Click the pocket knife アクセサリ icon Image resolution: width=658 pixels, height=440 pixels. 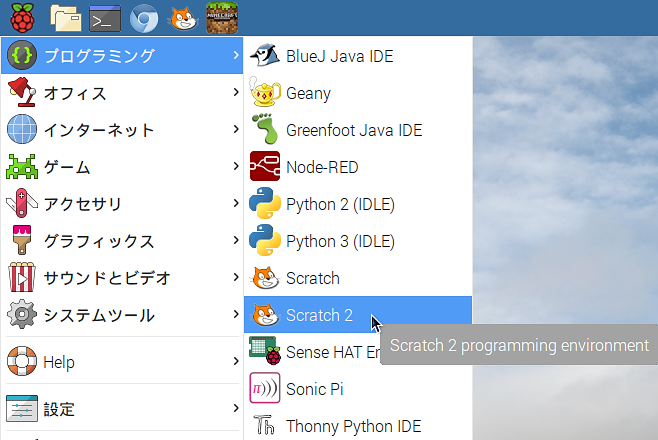[x=22, y=203]
